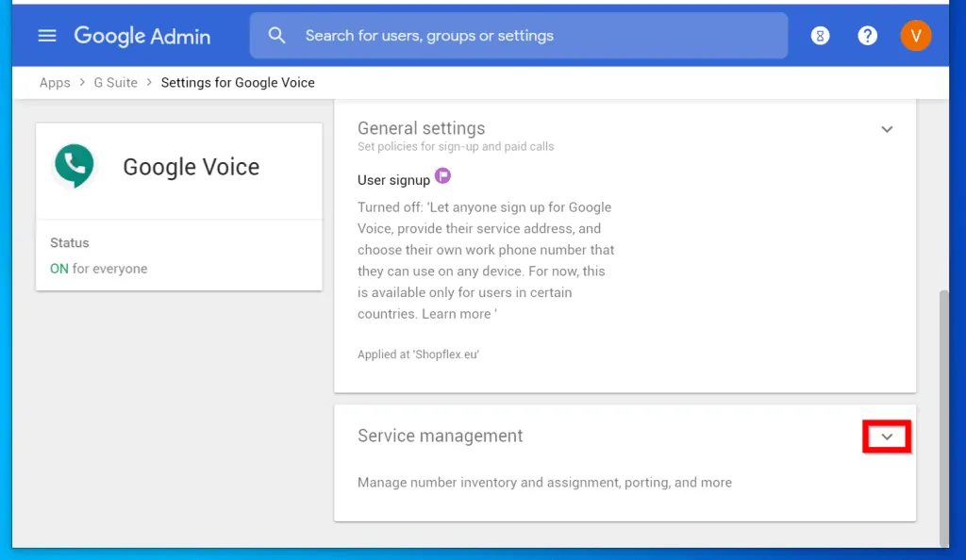Click the Service management heading
The width and height of the screenshot is (966, 560).
[x=440, y=436]
